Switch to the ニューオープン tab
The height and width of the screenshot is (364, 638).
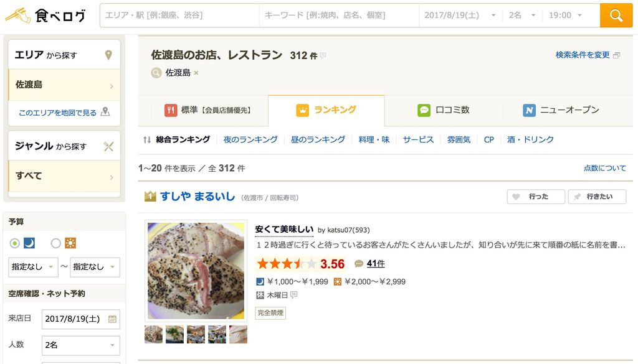[x=561, y=110]
